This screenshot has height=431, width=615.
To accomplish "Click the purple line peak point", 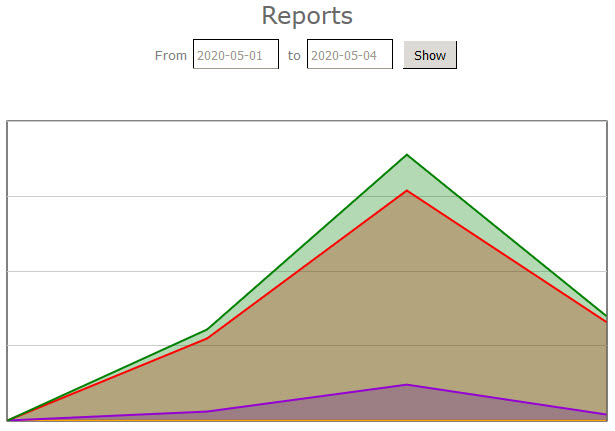I will (x=407, y=385).
